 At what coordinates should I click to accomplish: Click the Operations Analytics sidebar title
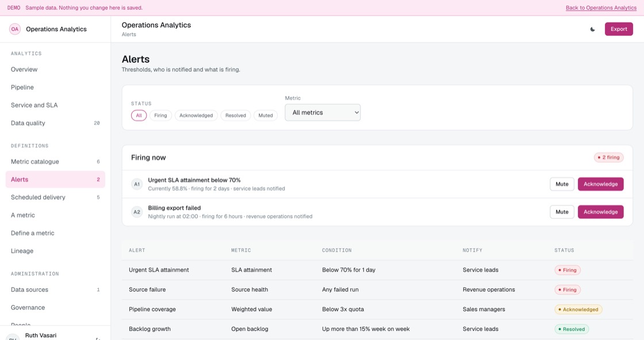tap(56, 29)
